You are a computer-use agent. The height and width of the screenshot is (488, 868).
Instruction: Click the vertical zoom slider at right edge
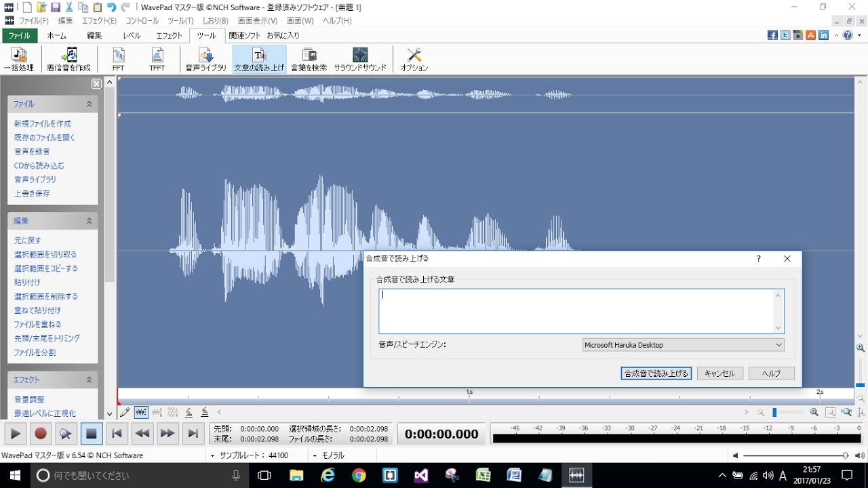point(861,373)
